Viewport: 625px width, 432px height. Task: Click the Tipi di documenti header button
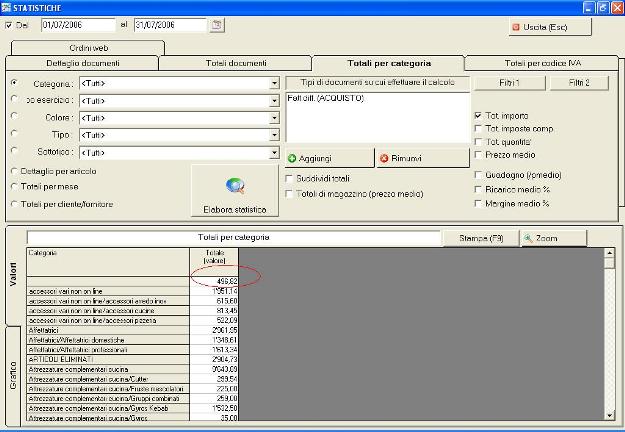tap(377, 82)
